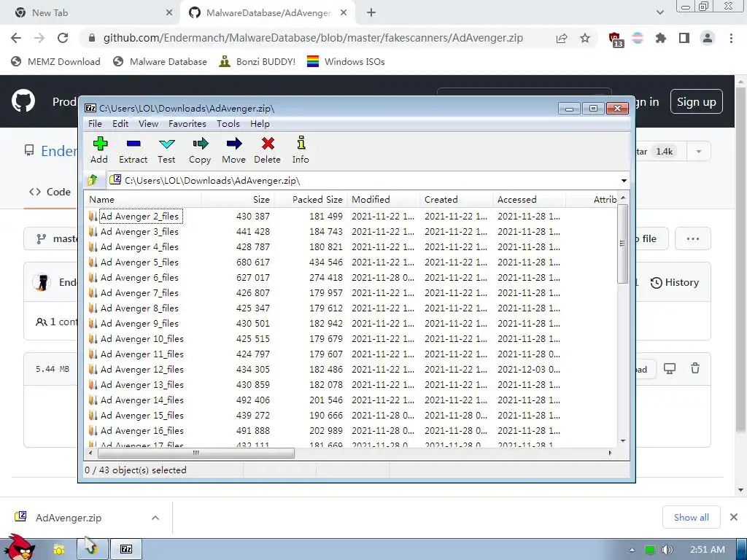
Task: Open the Help menu in 7-Zip
Action: click(260, 124)
